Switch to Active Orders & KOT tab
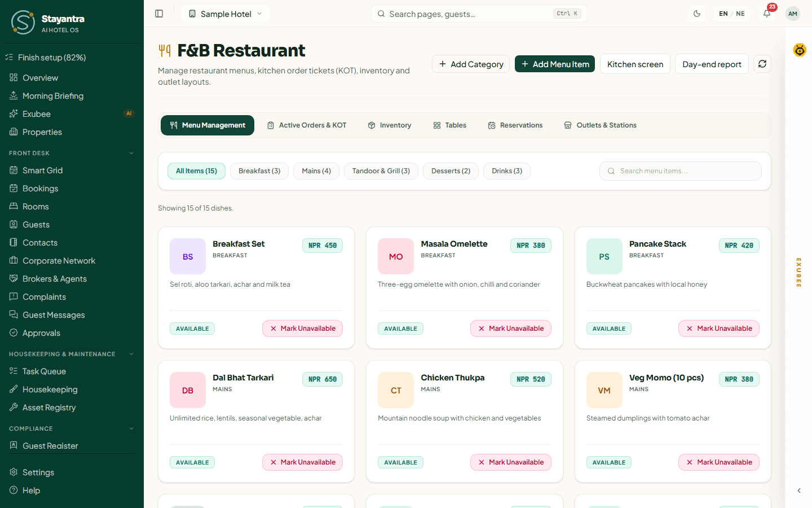 click(x=307, y=125)
